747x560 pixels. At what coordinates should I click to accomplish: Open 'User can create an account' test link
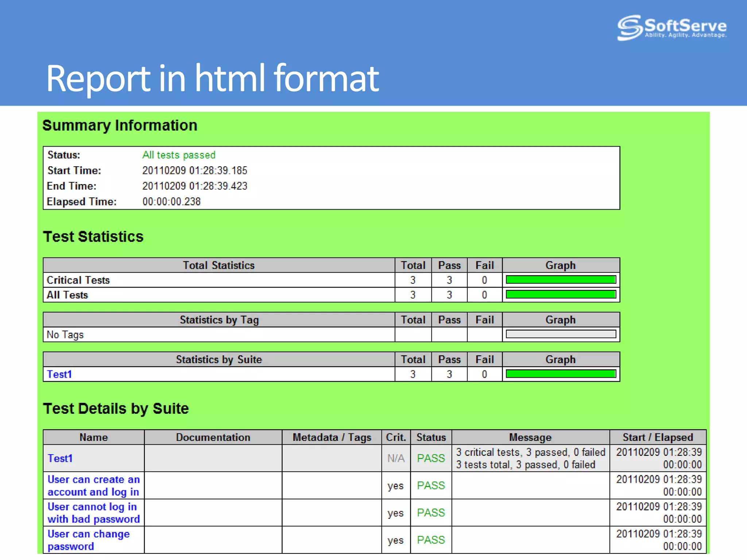93,486
